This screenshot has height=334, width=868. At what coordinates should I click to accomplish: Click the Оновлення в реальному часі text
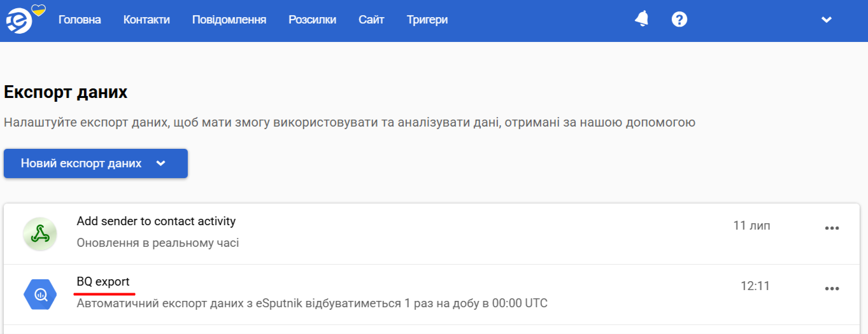click(x=158, y=243)
